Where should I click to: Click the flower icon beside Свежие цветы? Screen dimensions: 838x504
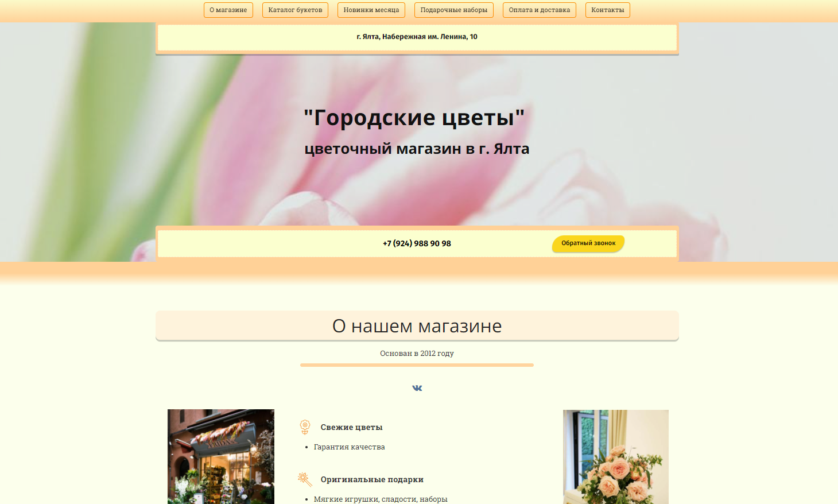click(305, 427)
